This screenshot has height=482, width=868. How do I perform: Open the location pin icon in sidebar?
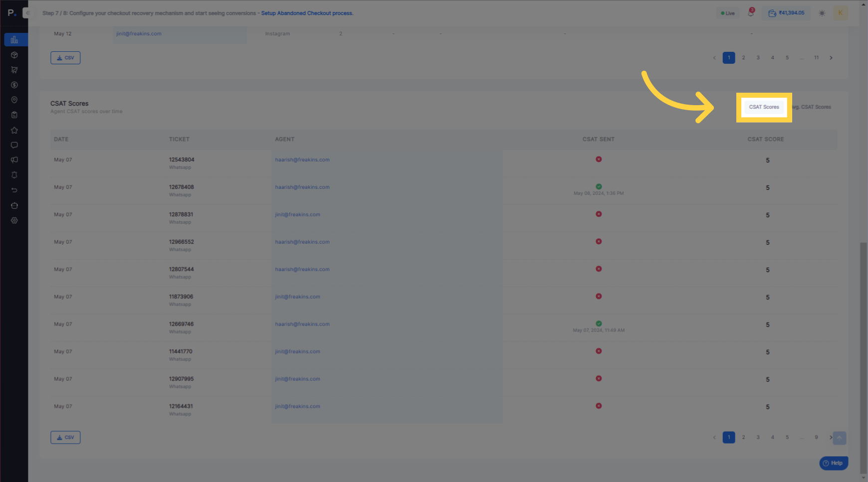click(x=14, y=100)
